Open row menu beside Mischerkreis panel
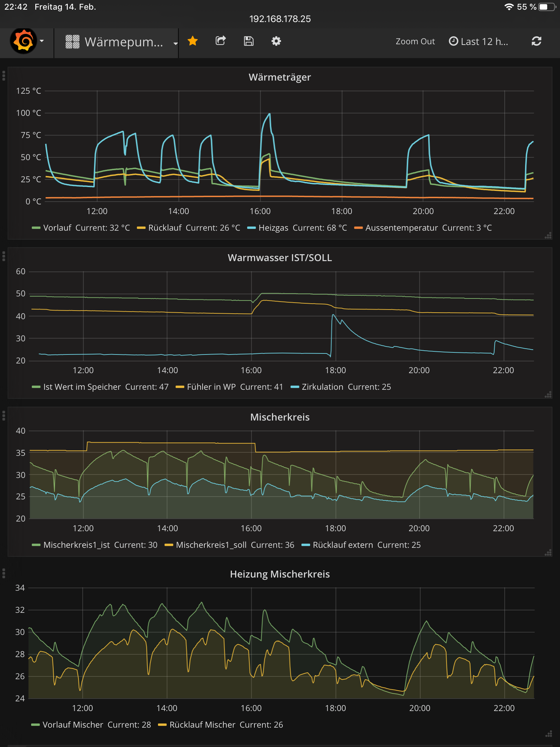Viewport: 560px width, 747px height. [x=4, y=415]
